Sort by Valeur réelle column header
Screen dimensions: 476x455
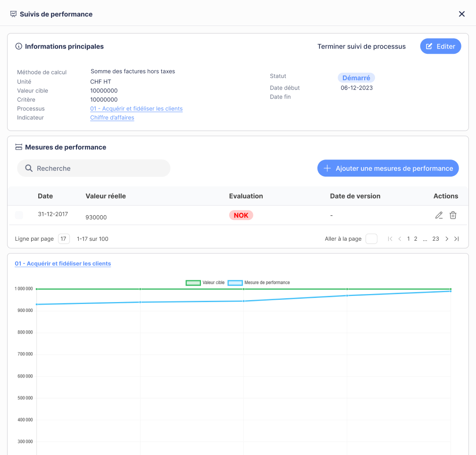[x=106, y=196]
